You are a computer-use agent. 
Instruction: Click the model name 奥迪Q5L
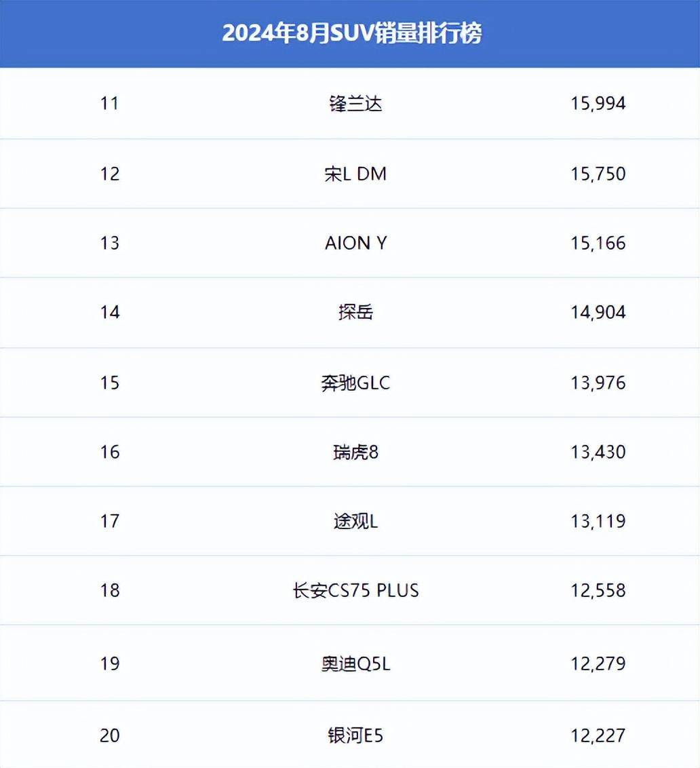pyautogui.click(x=355, y=664)
